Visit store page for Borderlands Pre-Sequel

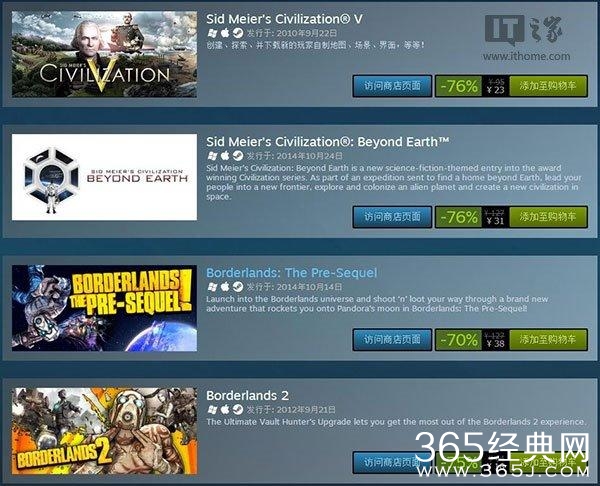(x=392, y=339)
